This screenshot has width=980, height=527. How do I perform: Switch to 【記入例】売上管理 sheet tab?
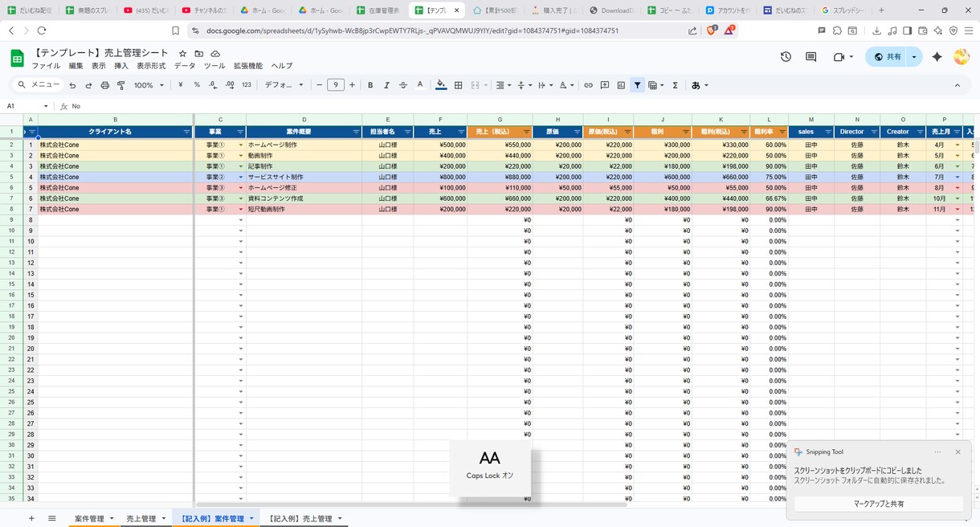click(x=300, y=519)
